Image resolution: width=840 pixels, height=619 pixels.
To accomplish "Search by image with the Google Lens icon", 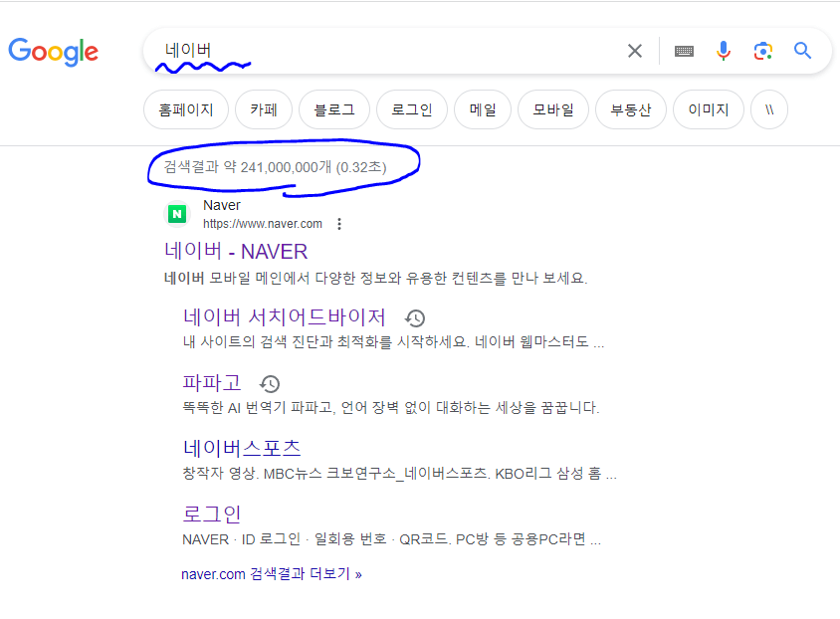I will point(763,51).
